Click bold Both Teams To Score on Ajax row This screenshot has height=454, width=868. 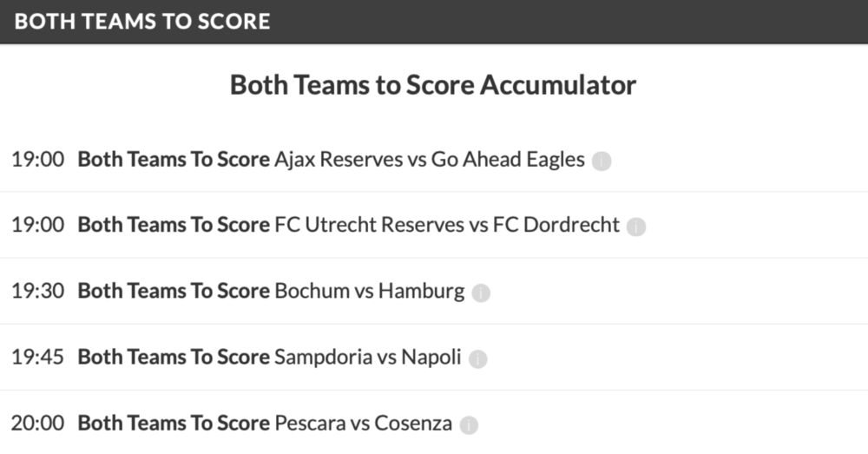[174, 160]
